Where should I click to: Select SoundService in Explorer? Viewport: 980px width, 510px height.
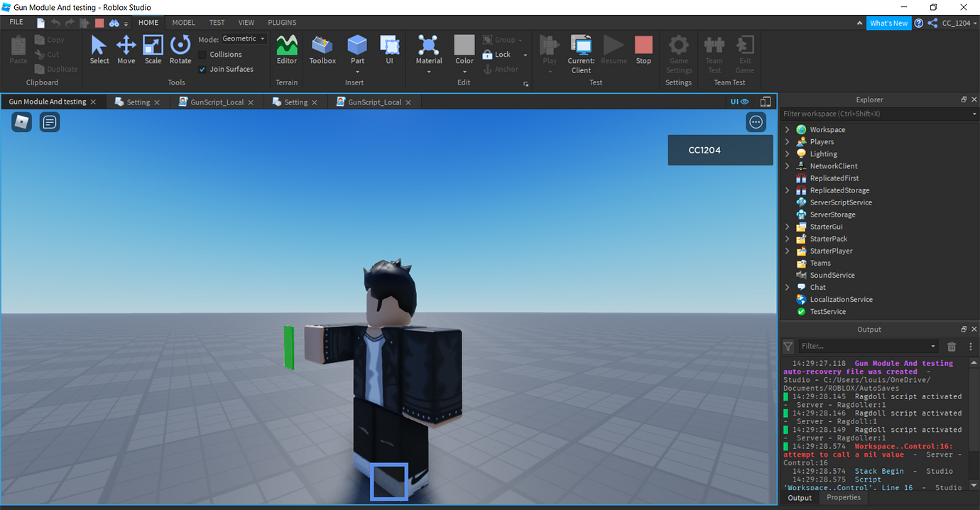(x=832, y=275)
